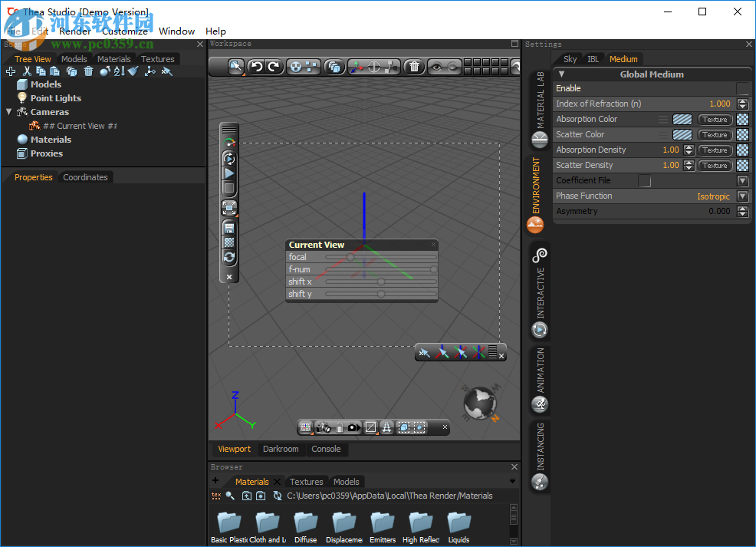Collapse the Cameras tree node

(8, 111)
